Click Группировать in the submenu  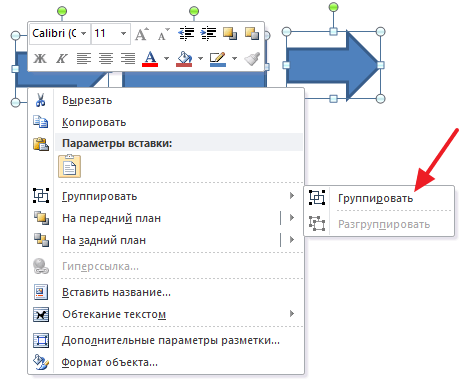(x=379, y=198)
